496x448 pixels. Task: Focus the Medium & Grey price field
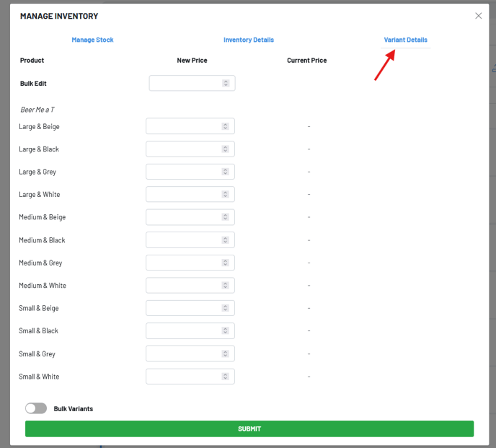190,263
